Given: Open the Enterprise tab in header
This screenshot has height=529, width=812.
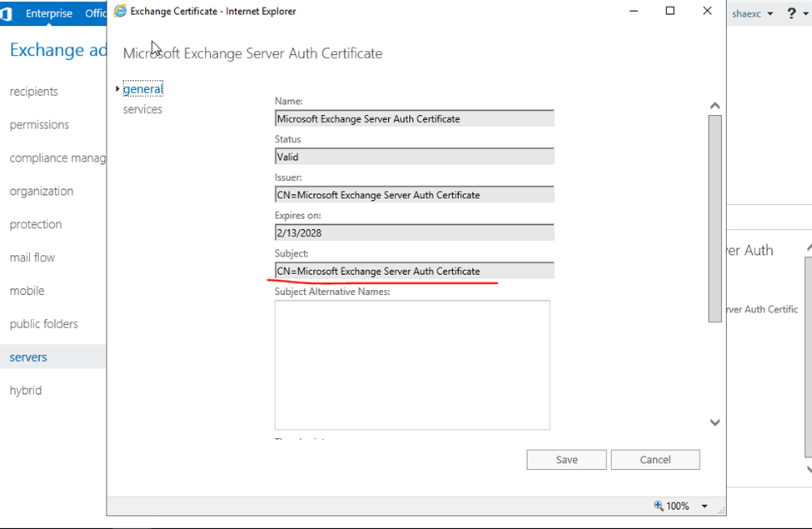Looking at the screenshot, I should pyautogui.click(x=48, y=14).
